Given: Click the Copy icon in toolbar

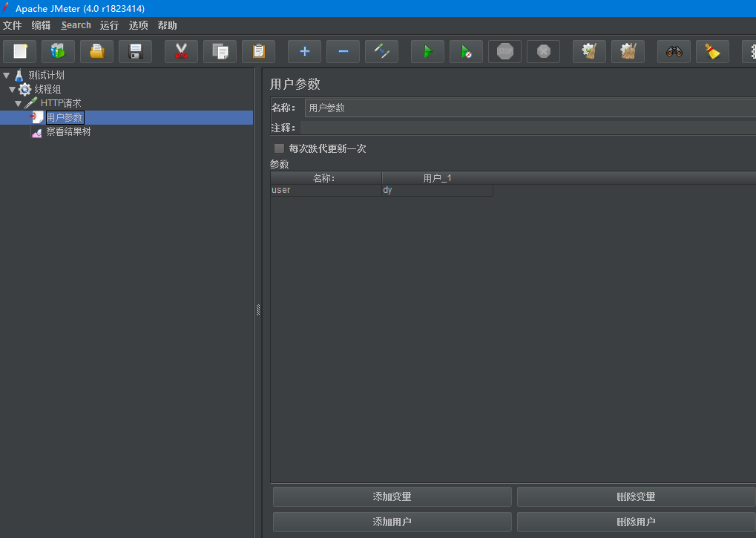Looking at the screenshot, I should tap(220, 51).
